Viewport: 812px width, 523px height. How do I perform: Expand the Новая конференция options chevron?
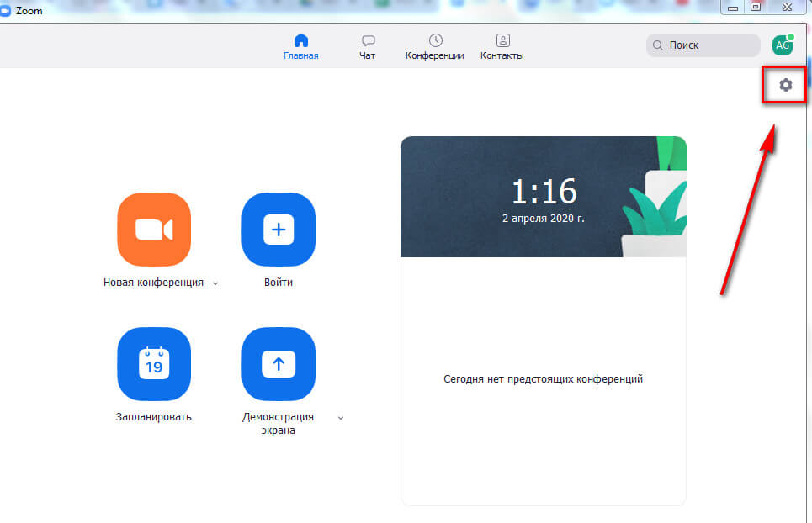tap(215, 283)
